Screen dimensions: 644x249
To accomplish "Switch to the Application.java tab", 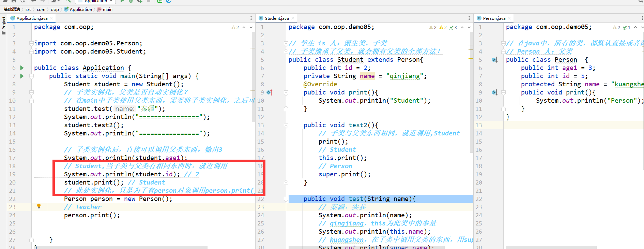I will [x=32, y=18].
